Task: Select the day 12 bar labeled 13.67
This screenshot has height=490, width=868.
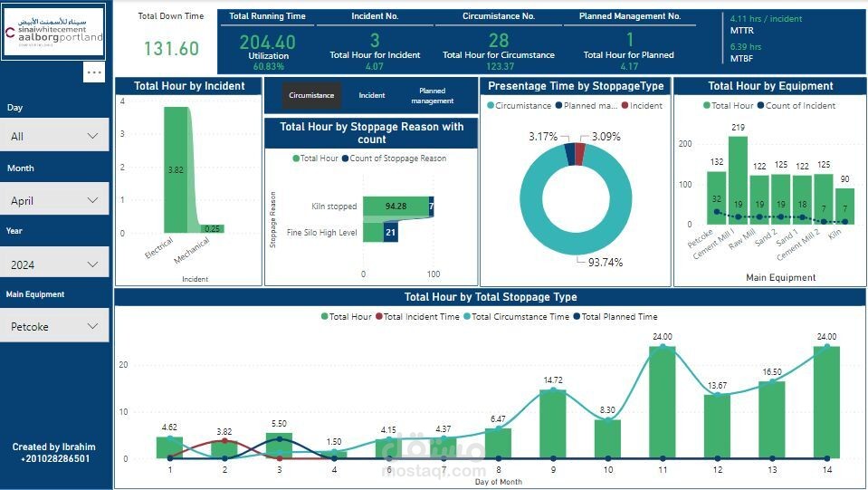Action: pyautogui.click(x=718, y=427)
